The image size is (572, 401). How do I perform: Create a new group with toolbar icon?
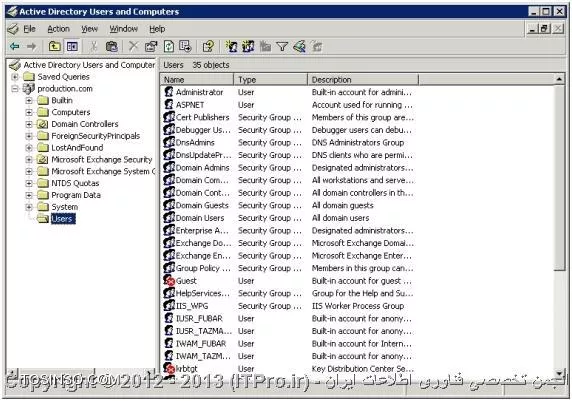tap(248, 46)
